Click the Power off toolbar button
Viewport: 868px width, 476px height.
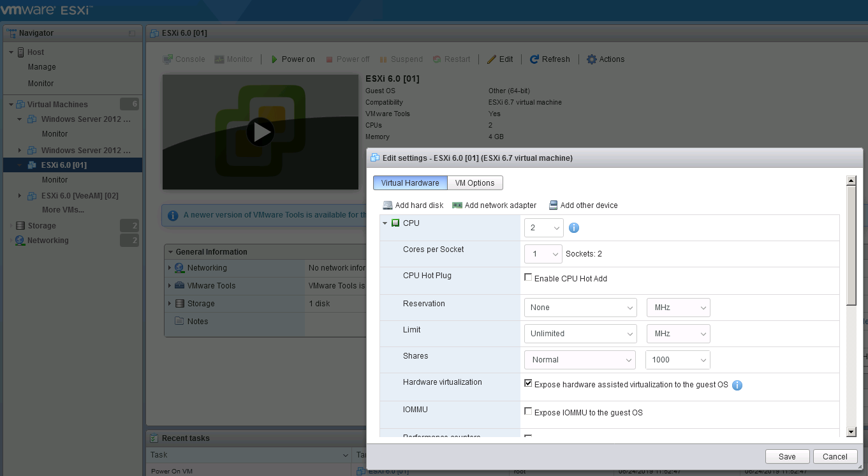(347, 59)
